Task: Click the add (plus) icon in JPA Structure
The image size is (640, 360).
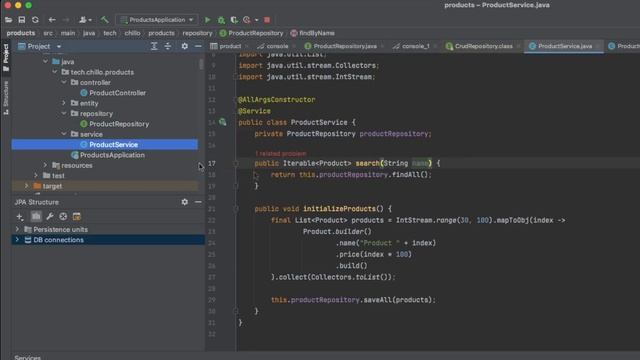Action: tap(19, 216)
